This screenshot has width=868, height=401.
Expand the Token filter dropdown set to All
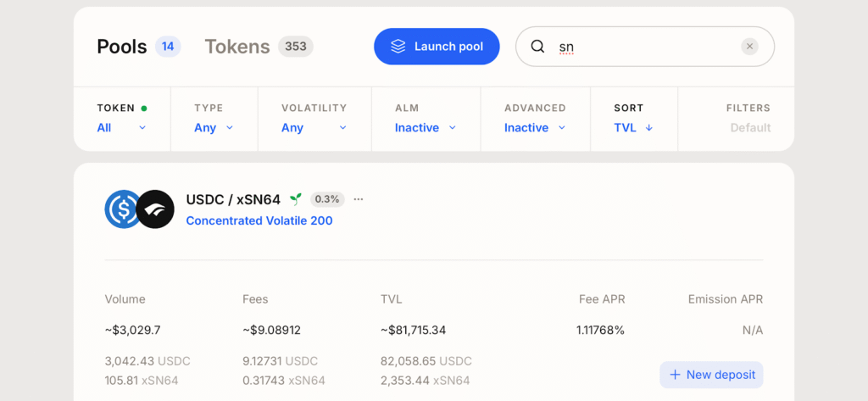[x=122, y=128]
